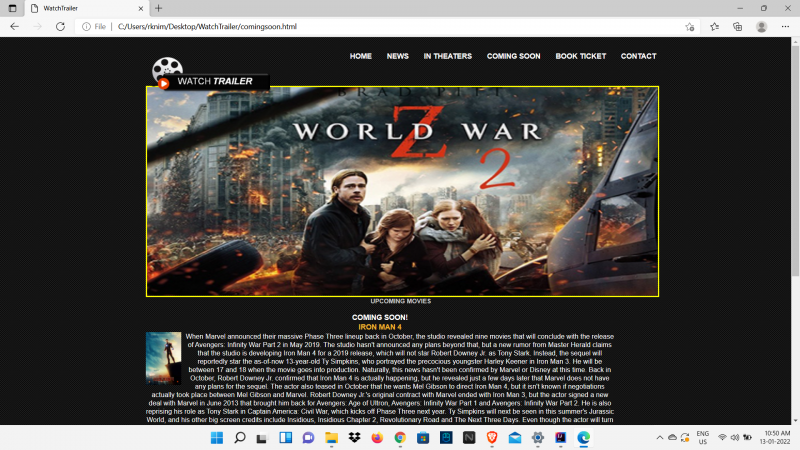Image resolution: width=800 pixels, height=450 pixels.
Task: Open the BOOK TICKET page
Action: point(581,56)
